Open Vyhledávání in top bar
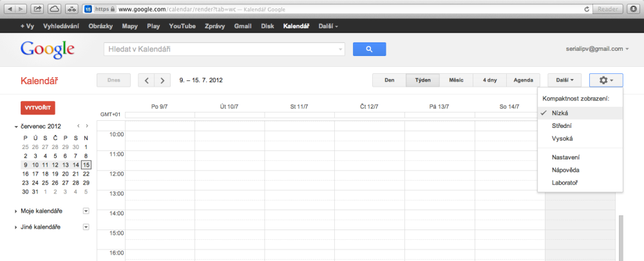644x261 pixels. [x=61, y=26]
